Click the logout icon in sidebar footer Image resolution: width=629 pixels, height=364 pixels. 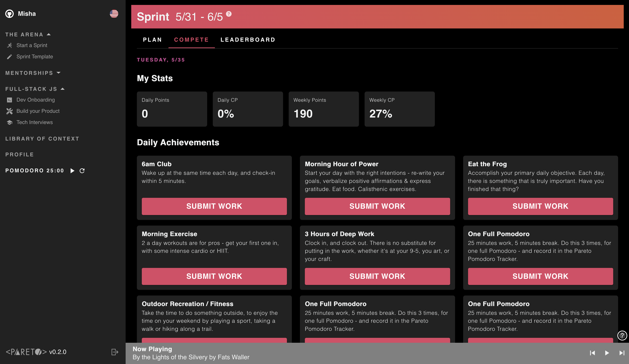[x=115, y=352]
